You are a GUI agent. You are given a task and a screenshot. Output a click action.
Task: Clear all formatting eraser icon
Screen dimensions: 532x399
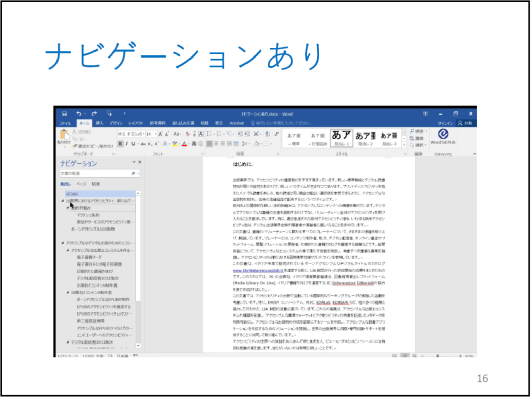187,135
